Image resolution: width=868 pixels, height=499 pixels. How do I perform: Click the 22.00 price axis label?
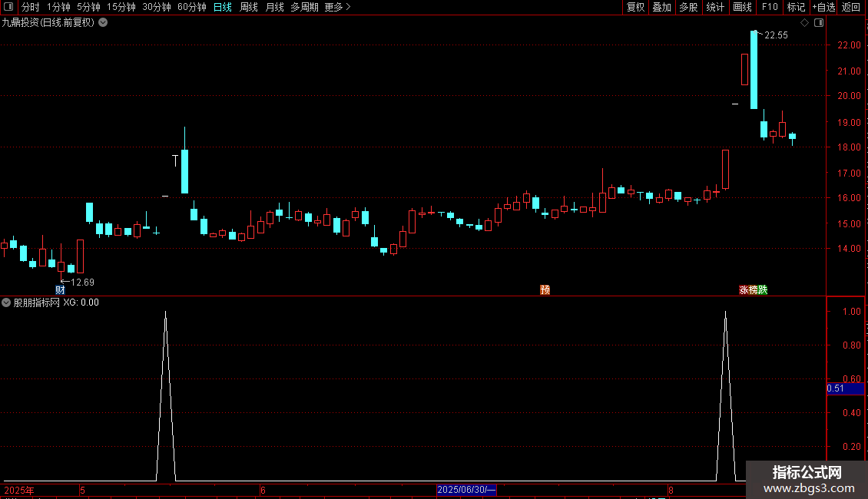849,45
